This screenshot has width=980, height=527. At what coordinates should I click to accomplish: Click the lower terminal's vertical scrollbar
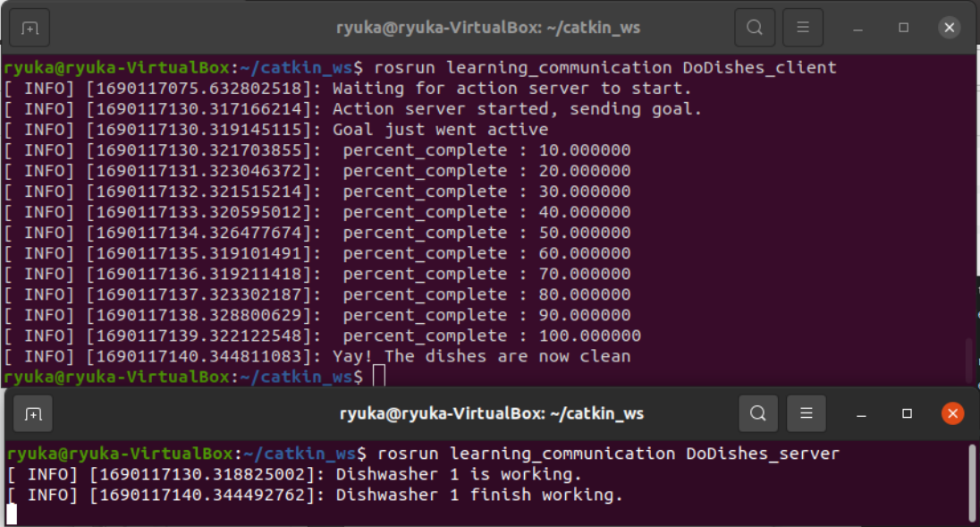[x=972, y=482]
